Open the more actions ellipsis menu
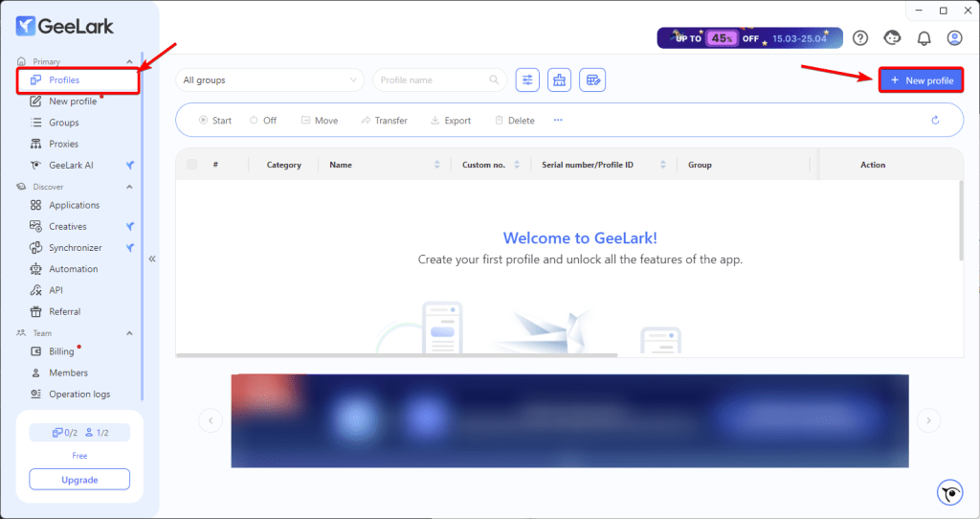The image size is (980, 519). click(x=558, y=120)
